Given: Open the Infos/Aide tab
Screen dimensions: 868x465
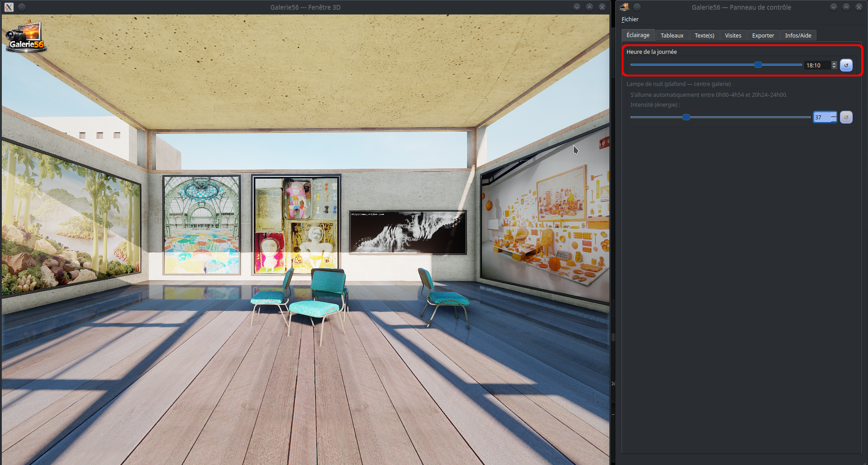Looking at the screenshot, I should click(798, 36).
